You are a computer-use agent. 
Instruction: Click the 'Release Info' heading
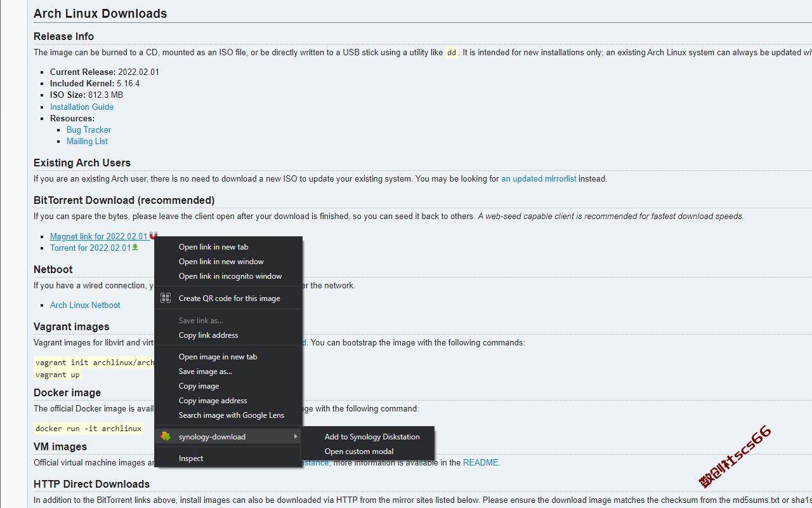pos(63,36)
